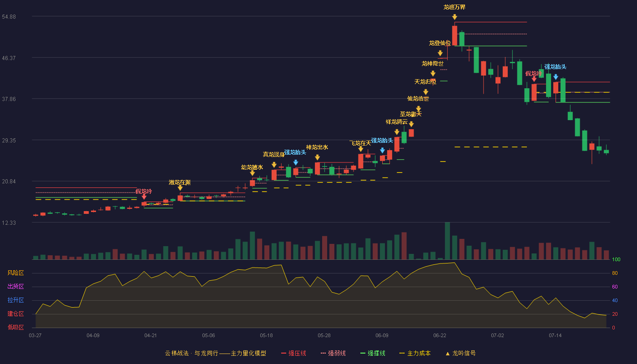Click the yellow arrow below 龙神降世
This screenshot has height=364, width=637.
[x=433, y=73]
